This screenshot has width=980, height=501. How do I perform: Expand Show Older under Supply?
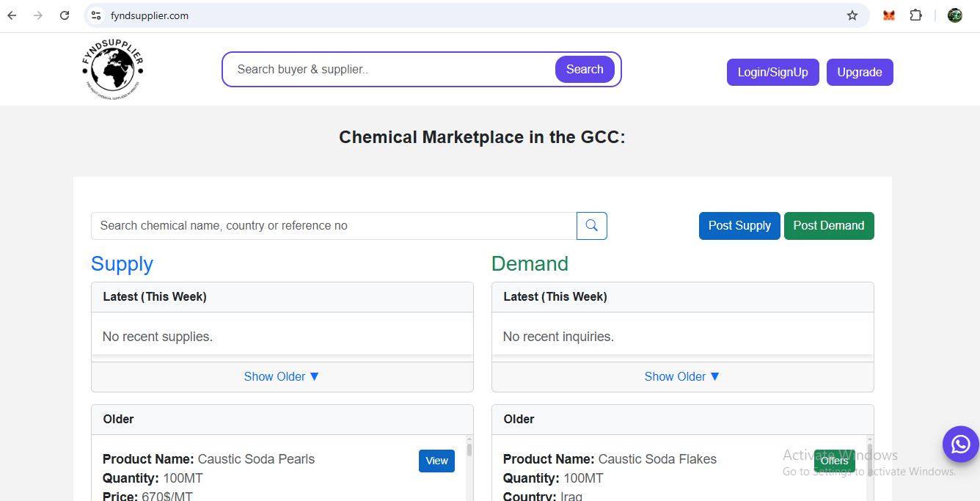pos(282,376)
